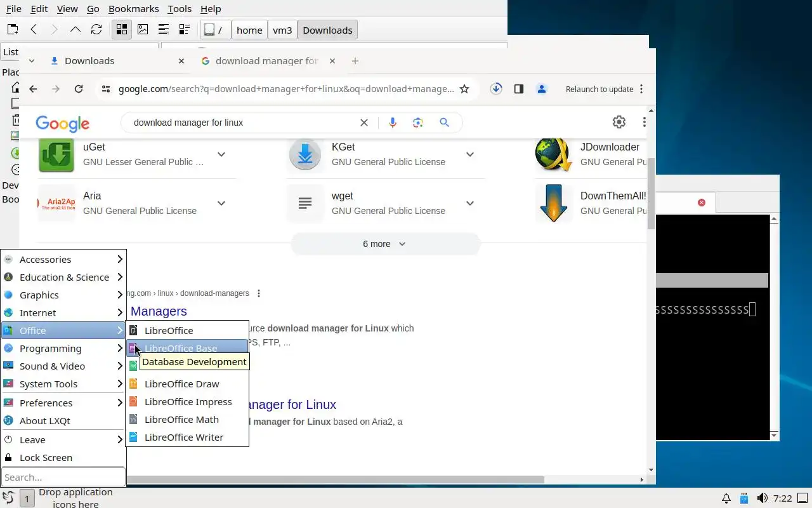Open Chrome tab search dropdown arrow
This screenshot has height=508, width=812.
click(32, 61)
